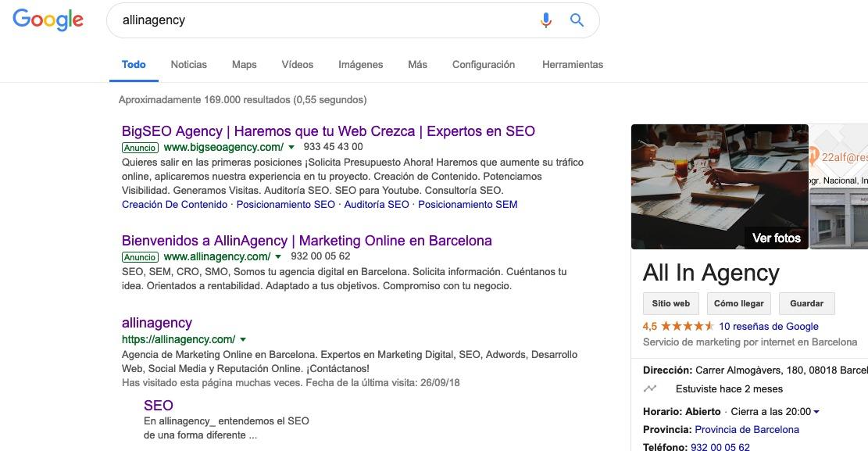This screenshot has width=868, height=451.
Task: Click the Google logo
Action: [x=48, y=20]
